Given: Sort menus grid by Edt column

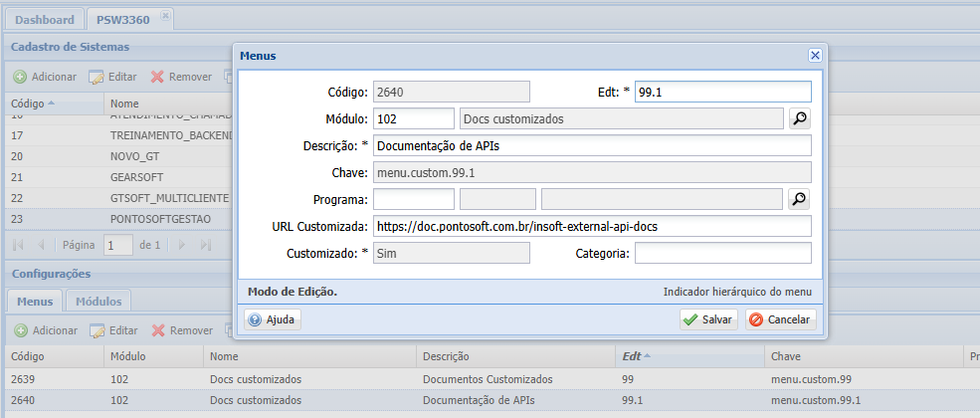Looking at the screenshot, I should pos(690,356).
